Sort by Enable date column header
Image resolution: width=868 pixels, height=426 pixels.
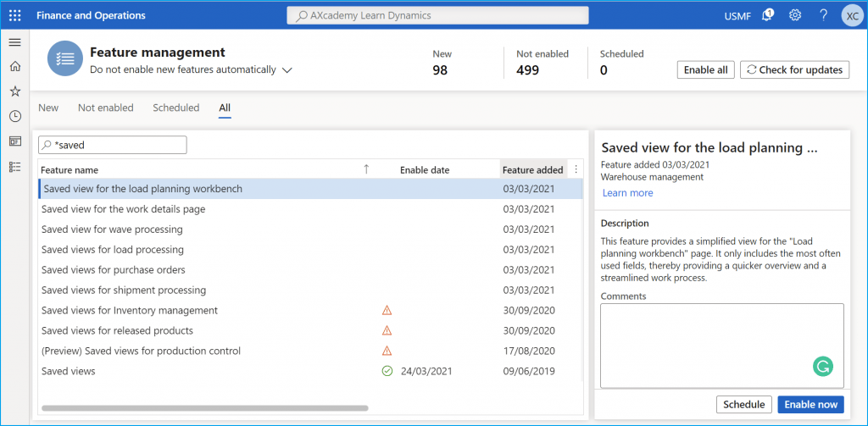point(425,170)
